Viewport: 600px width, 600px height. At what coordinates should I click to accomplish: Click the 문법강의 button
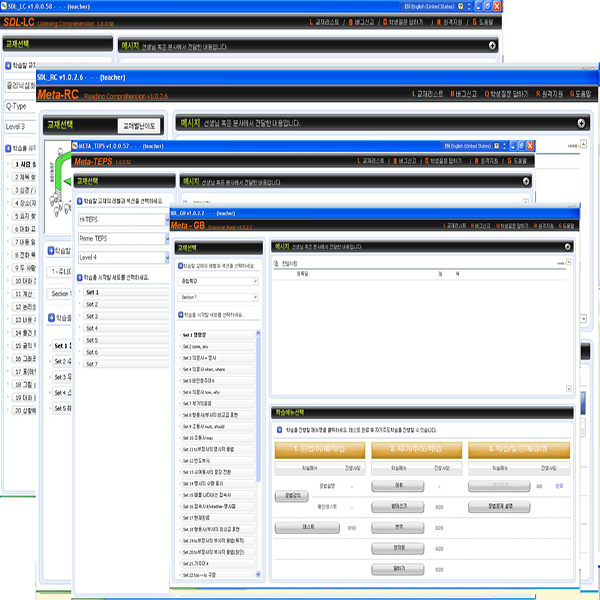pyautogui.click(x=293, y=494)
